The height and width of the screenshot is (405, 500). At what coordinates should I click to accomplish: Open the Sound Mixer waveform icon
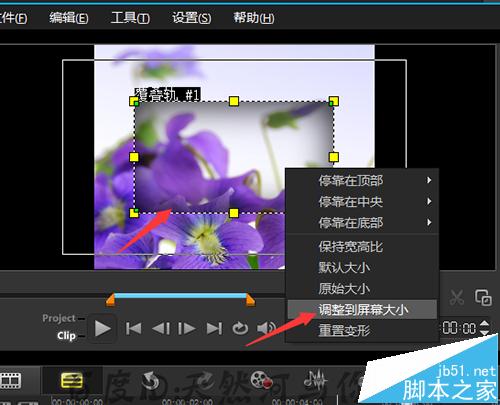[315, 380]
